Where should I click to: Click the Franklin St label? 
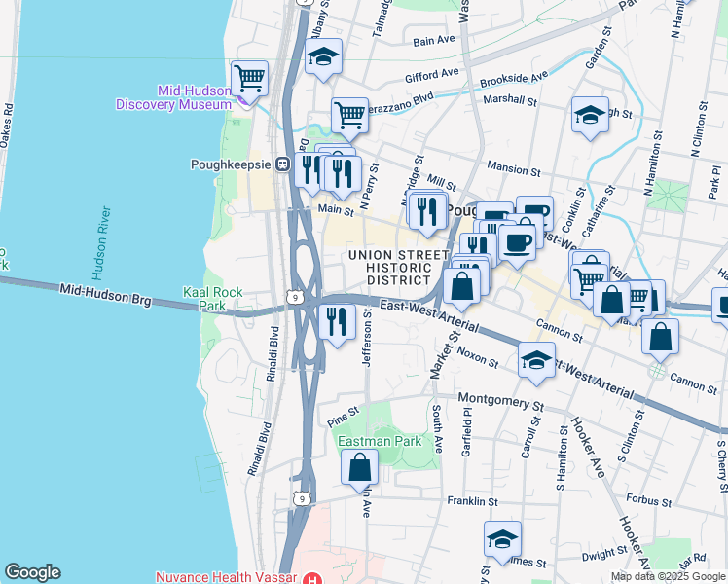tap(472, 501)
